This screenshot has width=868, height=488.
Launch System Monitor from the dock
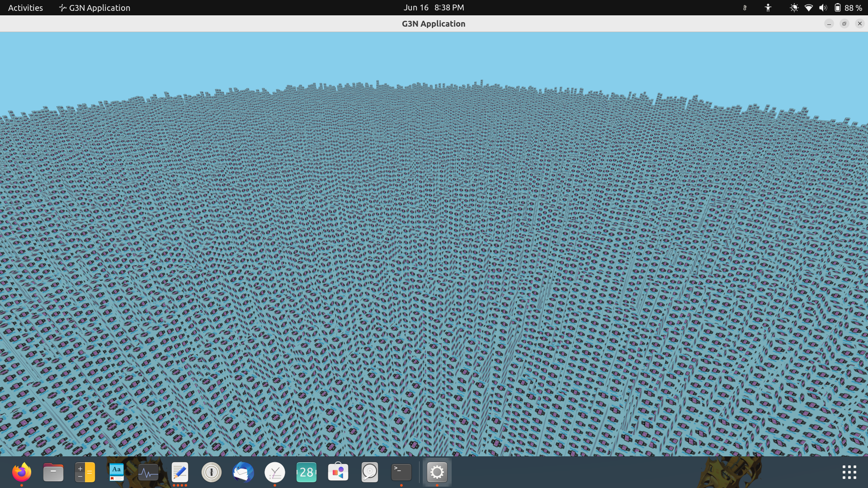coord(148,473)
